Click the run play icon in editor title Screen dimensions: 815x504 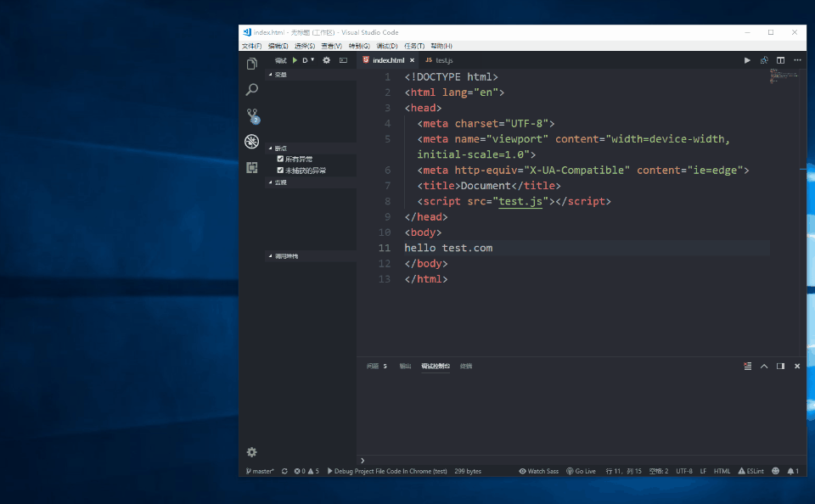click(747, 60)
